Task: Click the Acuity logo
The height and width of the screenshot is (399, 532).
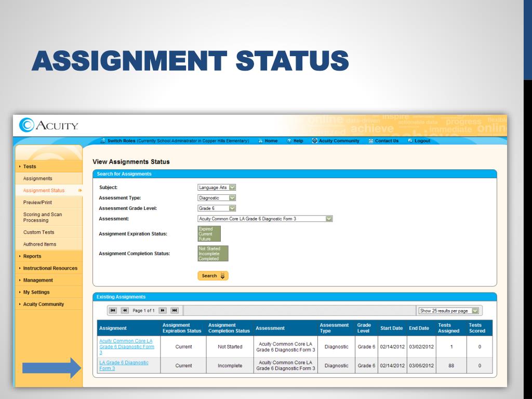Action: click(48, 125)
